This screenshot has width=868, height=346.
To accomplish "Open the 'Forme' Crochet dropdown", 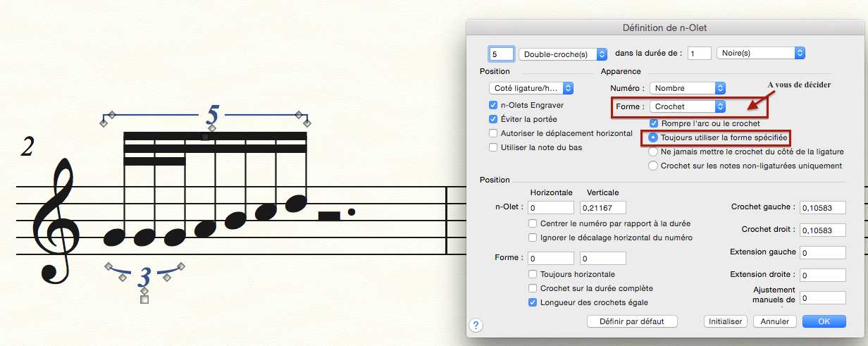I will (x=688, y=106).
